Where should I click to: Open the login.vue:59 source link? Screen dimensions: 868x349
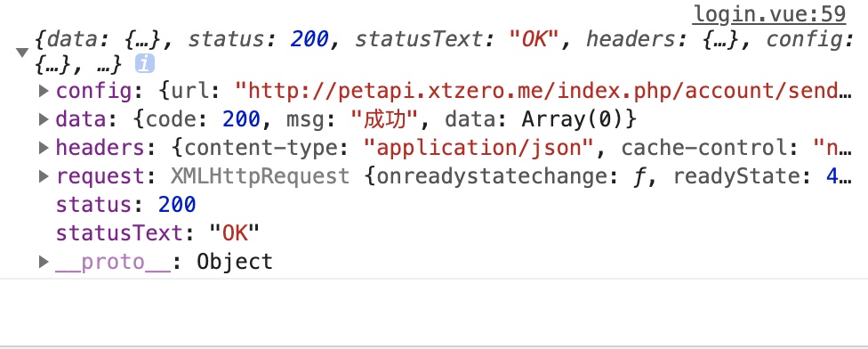tap(769, 14)
